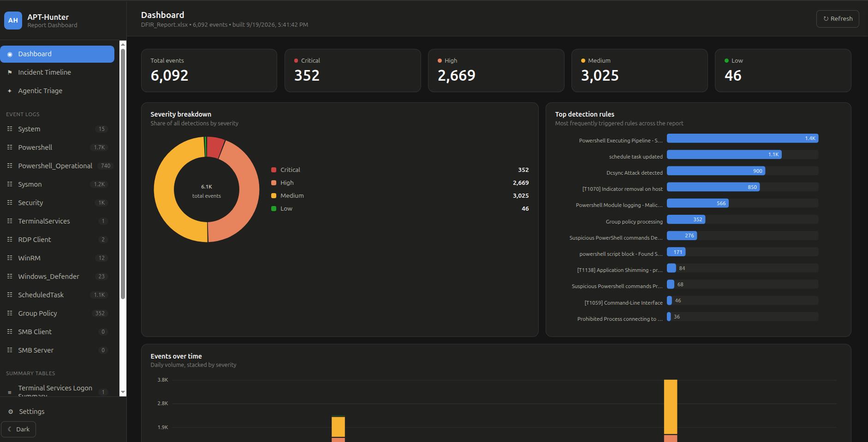The width and height of the screenshot is (868, 442).
Task: Click the Dashboard circle icon in sidebar
Action: 10,54
